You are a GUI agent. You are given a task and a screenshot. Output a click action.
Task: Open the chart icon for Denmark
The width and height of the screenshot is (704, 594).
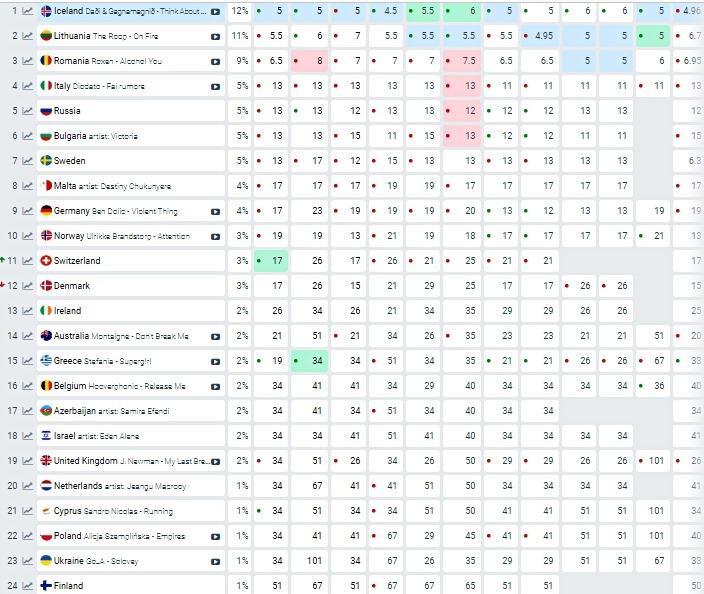point(28,286)
